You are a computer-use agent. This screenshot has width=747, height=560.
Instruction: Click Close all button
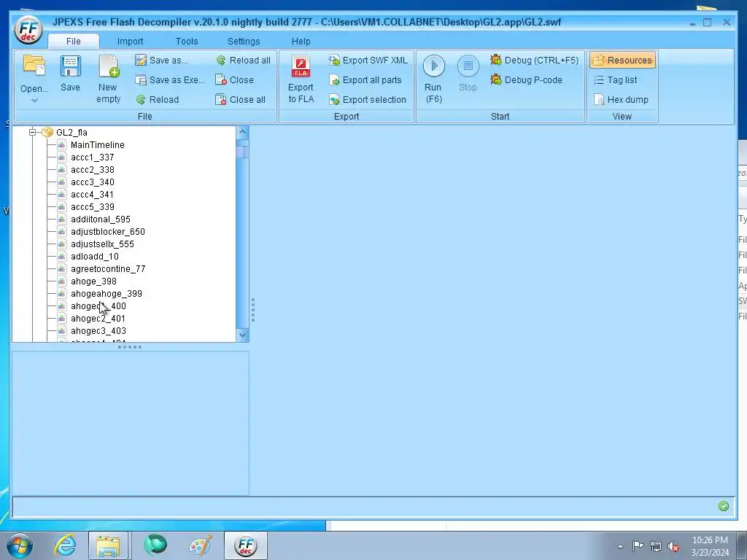point(240,99)
